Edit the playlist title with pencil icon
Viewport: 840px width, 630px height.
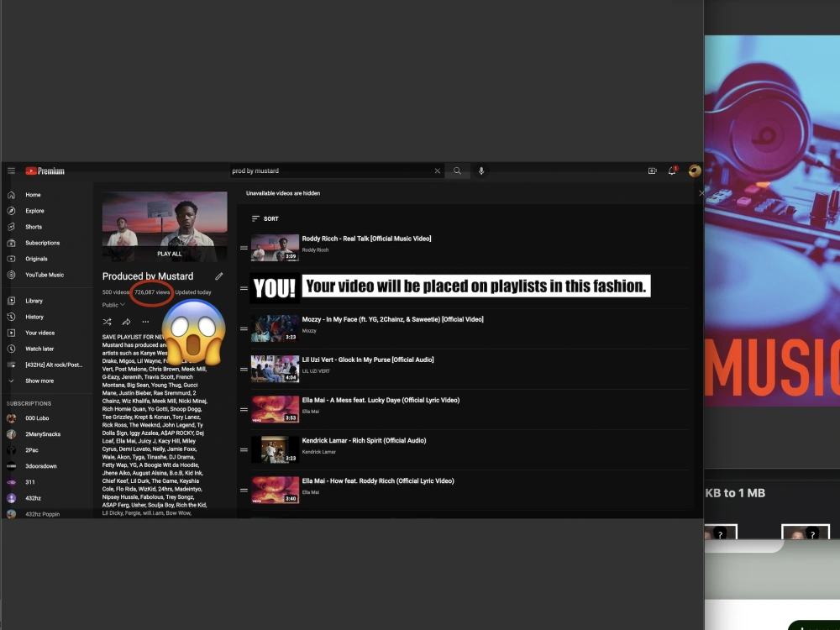click(x=219, y=276)
